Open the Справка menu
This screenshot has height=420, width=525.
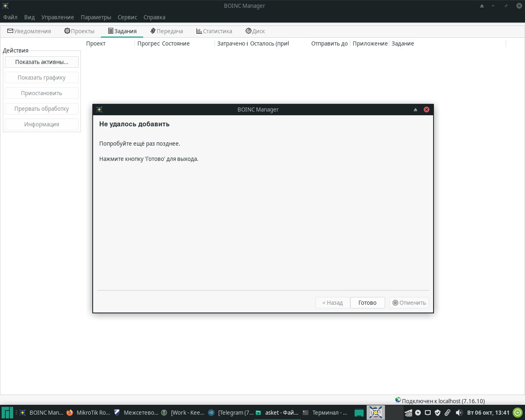tap(154, 17)
